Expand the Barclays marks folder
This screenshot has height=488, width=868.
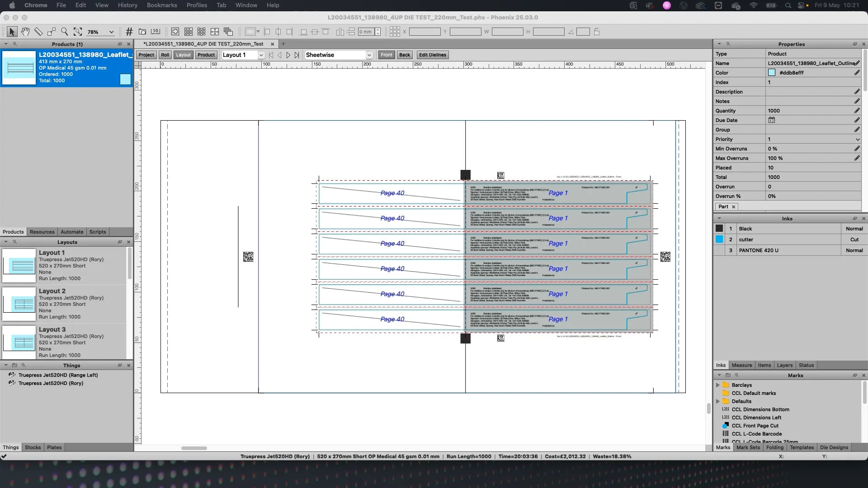(718, 385)
